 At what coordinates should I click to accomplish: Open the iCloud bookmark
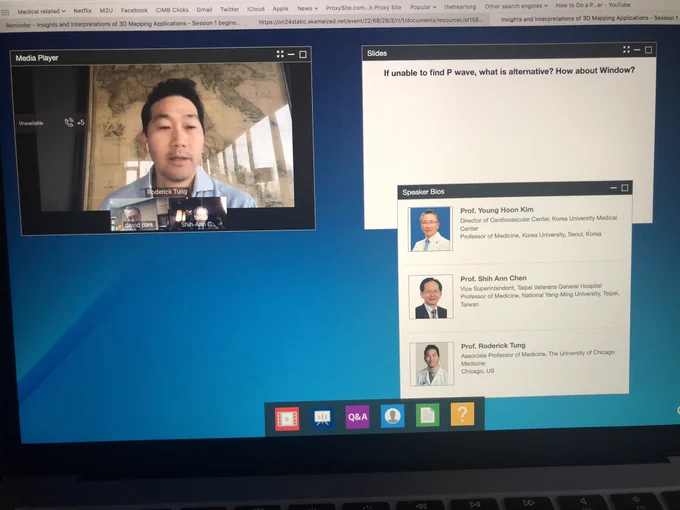[255, 9]
